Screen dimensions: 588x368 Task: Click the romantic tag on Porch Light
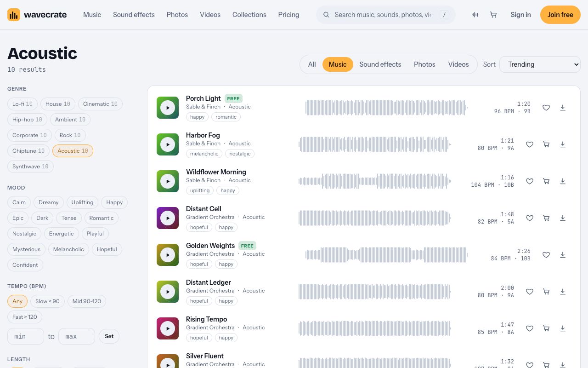226,117
